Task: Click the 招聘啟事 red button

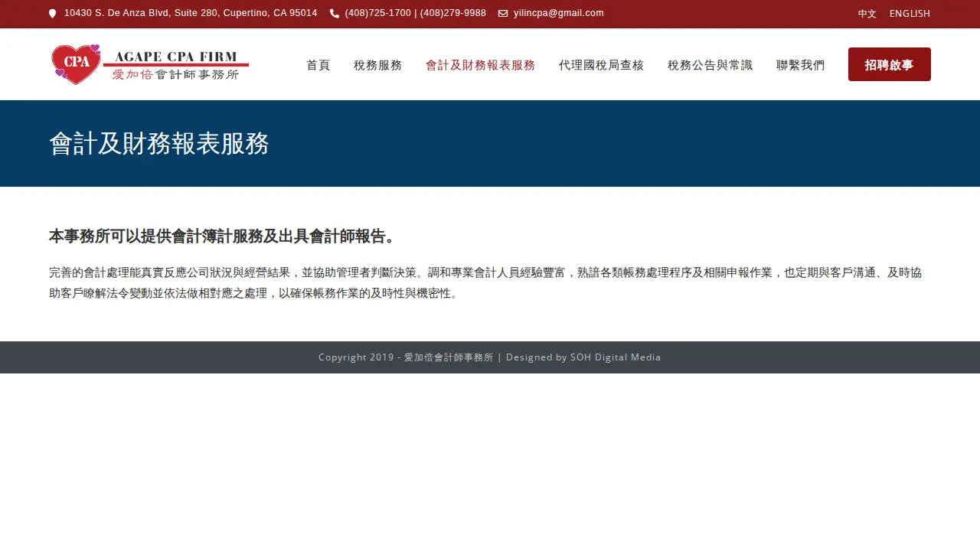Action: tap(890, 64)
